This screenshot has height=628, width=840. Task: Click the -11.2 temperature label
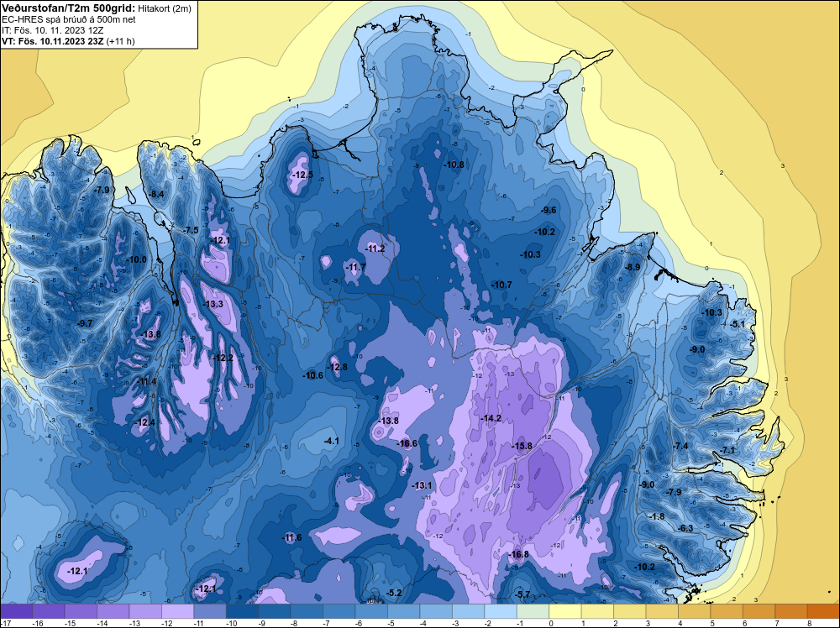coord(375,249)
